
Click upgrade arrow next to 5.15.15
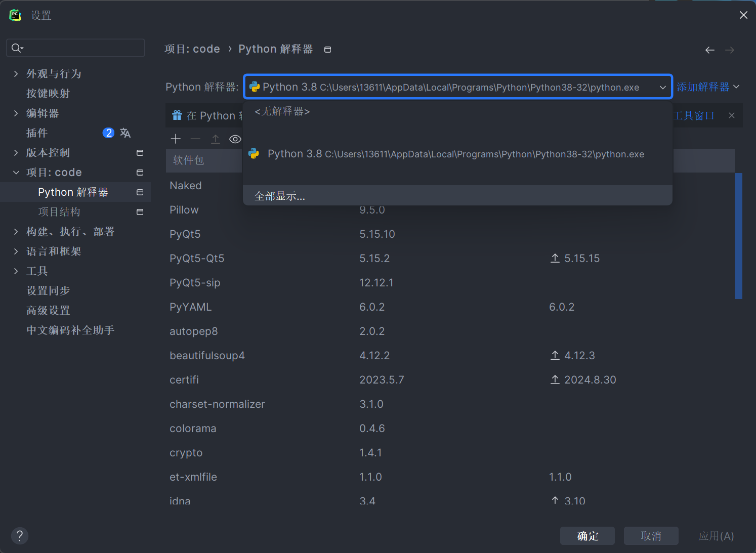point(555,258)
